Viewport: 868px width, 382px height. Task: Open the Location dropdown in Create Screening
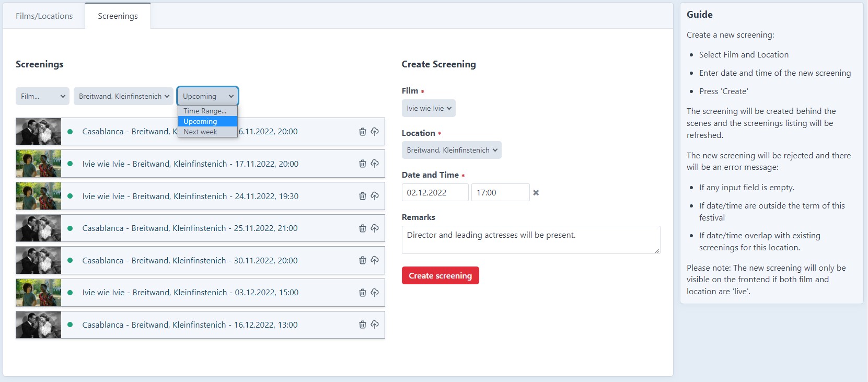coord(452,150)
